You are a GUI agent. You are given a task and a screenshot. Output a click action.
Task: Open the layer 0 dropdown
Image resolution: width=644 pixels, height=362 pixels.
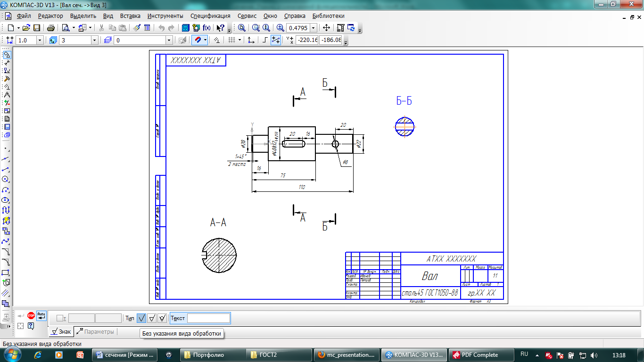click(169, 40)
